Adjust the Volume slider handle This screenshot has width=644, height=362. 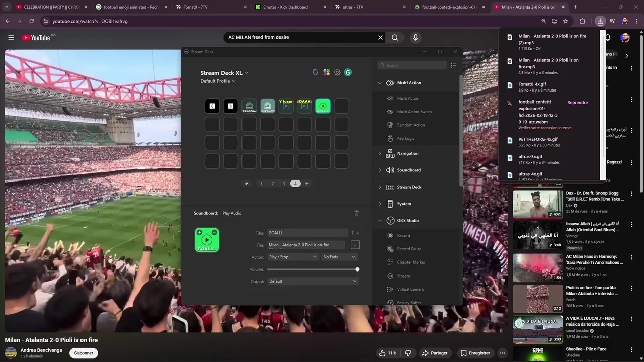357,269
